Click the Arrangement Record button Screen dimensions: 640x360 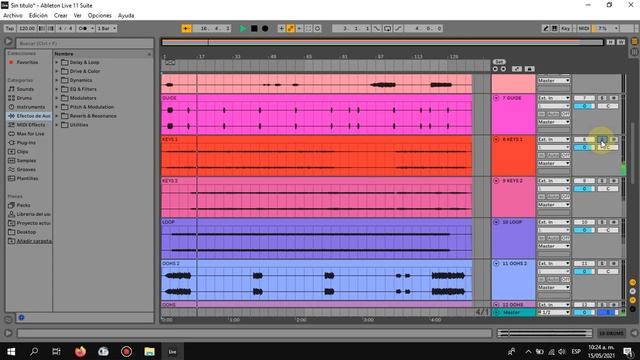coord(265,28)
